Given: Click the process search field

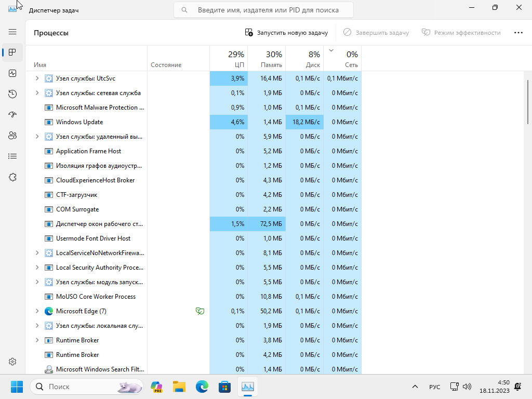Looking at the screenshot, I should (263, 10).
